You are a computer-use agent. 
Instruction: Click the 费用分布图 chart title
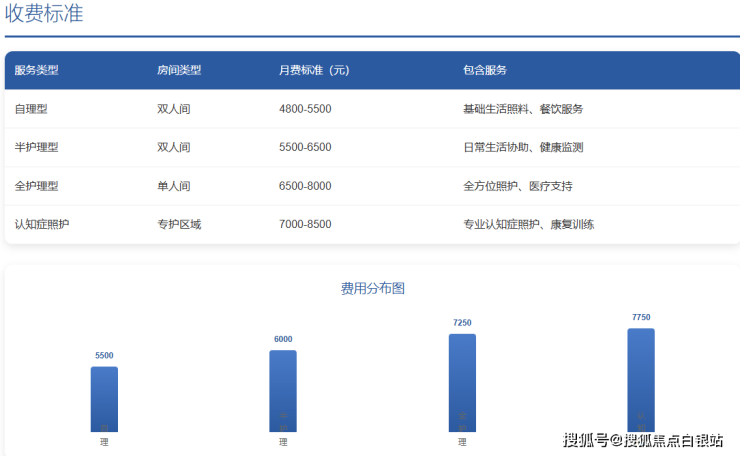372,288
